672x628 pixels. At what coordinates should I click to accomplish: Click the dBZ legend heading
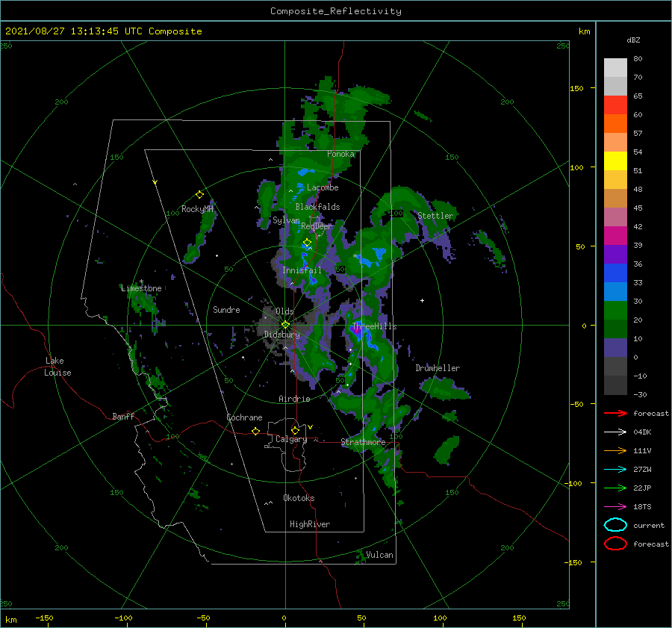click(633, 40)
